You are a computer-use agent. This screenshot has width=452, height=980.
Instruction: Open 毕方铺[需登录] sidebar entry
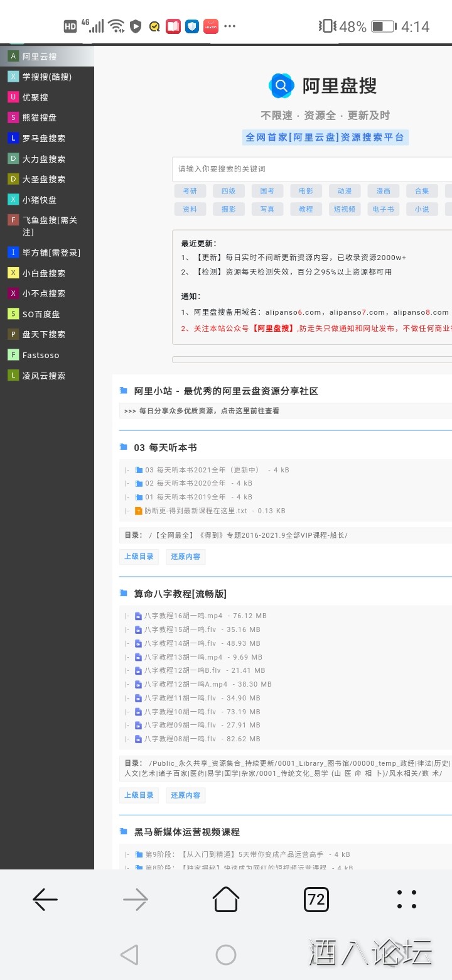(47, 253)
